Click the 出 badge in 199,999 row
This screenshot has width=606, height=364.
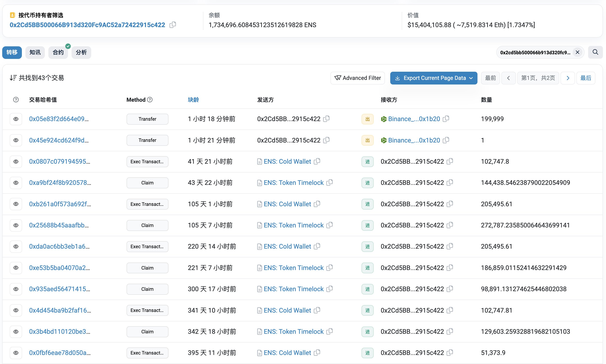367,119
